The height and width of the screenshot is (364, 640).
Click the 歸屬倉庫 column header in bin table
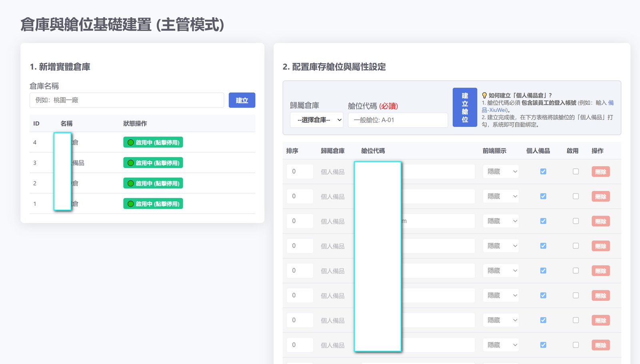pos(333,151)
